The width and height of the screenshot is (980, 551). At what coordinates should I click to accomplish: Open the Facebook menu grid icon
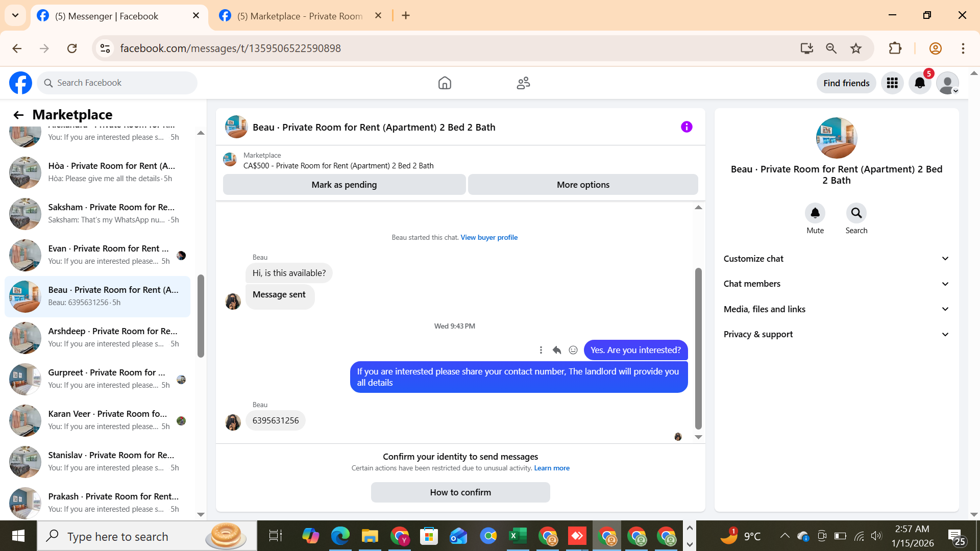tap(892, 83)
